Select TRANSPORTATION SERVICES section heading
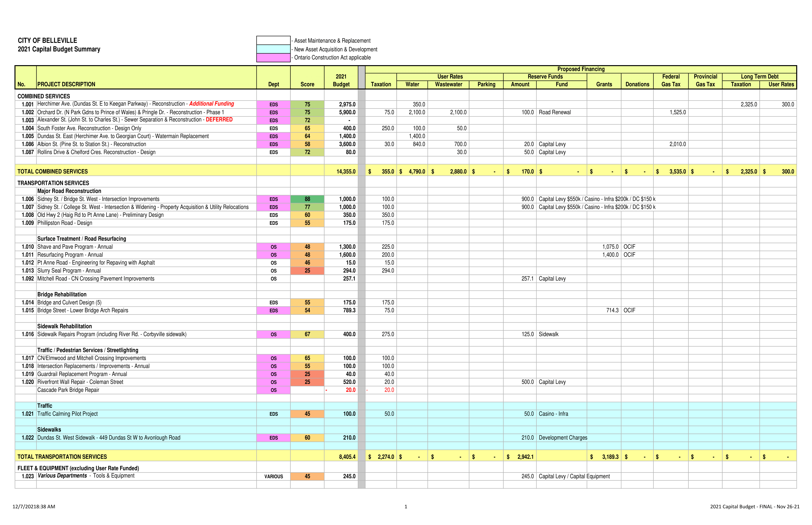This screenshot has width=812, height=525. (x=53, y=183)
